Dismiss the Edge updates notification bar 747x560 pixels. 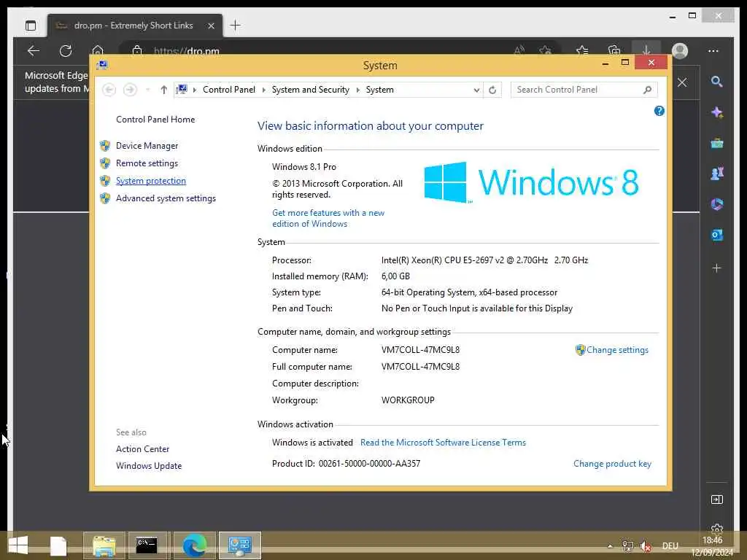click(682, 82)
